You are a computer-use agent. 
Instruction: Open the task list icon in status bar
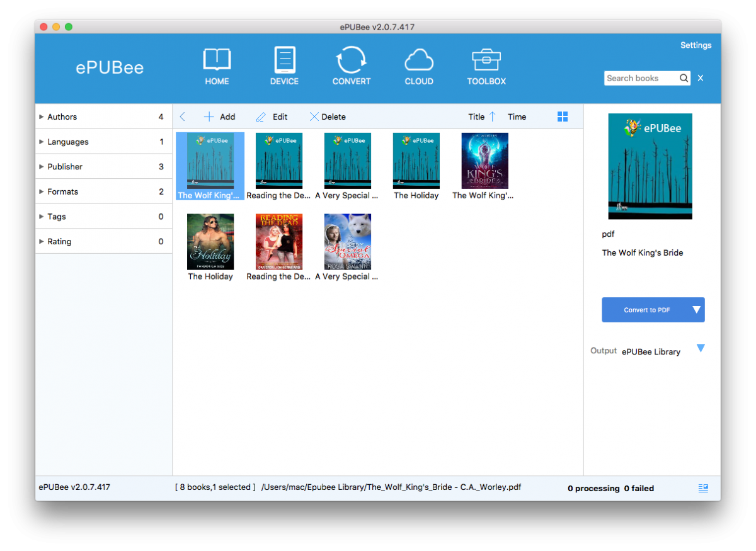coord(704,487)
